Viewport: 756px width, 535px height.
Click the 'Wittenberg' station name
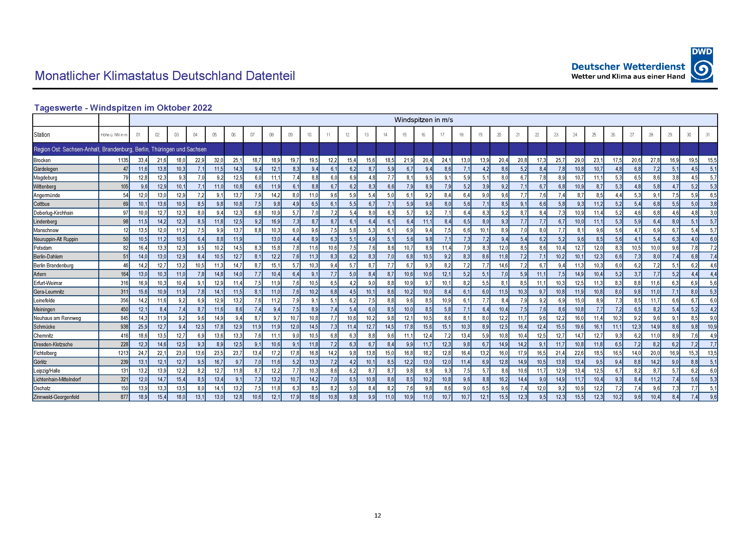(x=45, y=187)
